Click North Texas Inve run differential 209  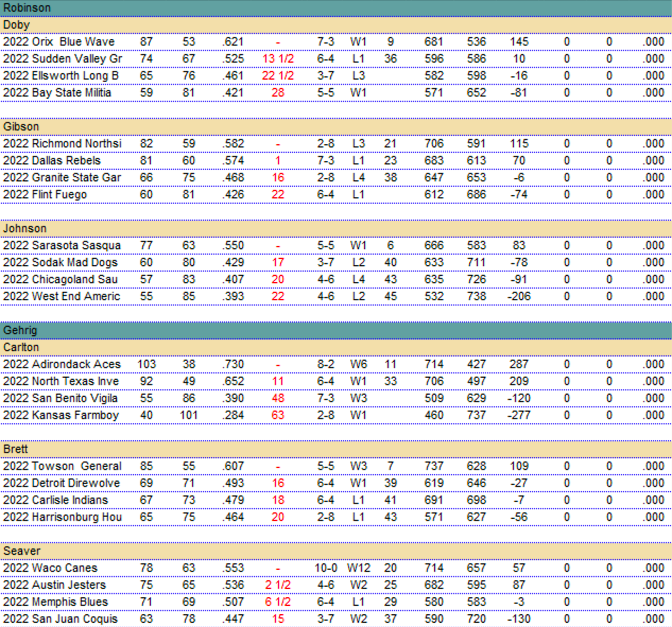point(519,381)
